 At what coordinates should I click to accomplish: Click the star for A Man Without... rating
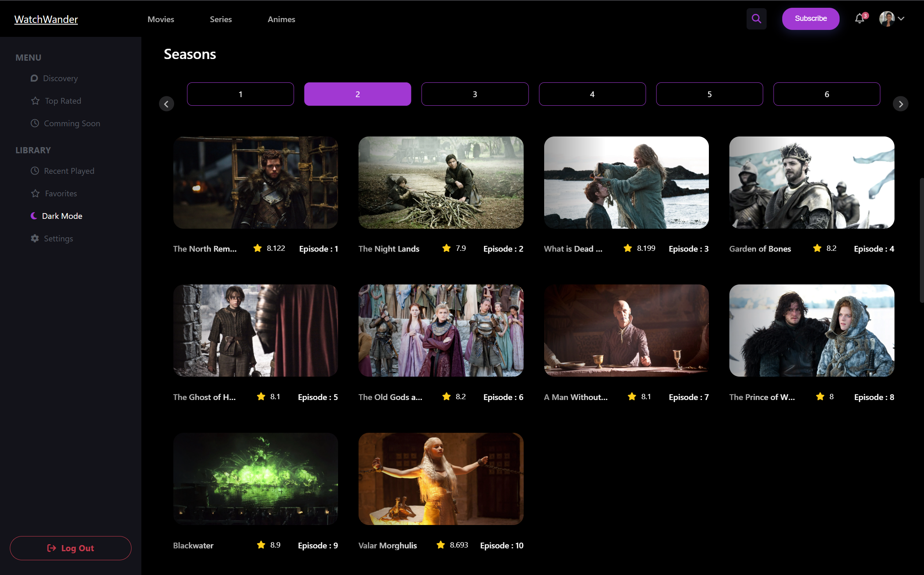click(x=632, y=397)
